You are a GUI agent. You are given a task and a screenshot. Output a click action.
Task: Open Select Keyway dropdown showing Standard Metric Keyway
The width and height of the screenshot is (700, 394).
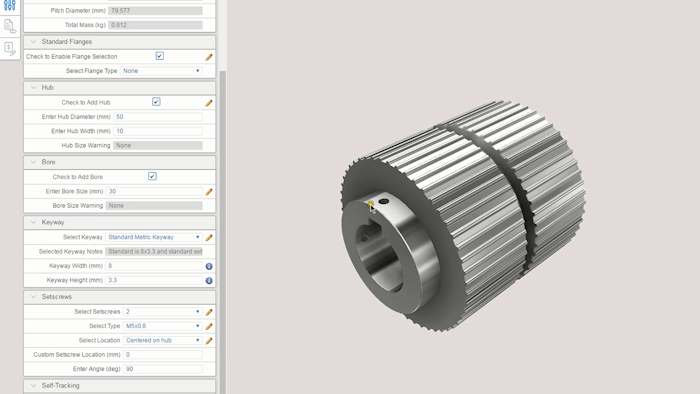click(x=154, y=237)
